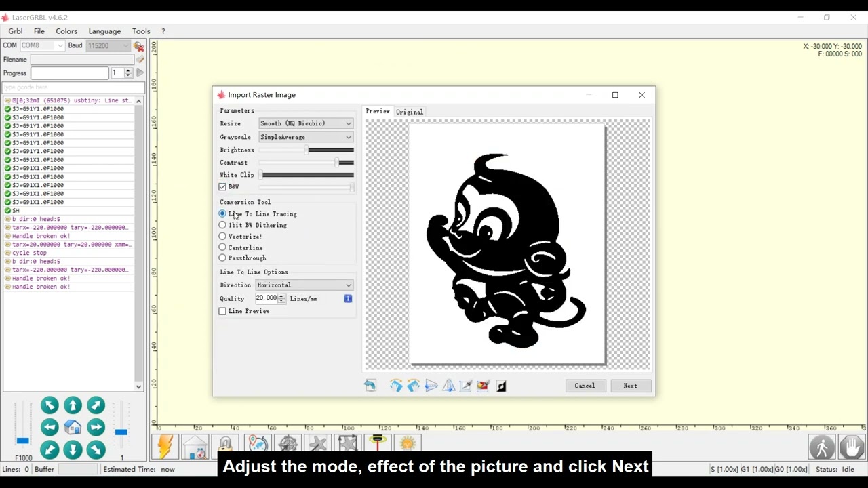Click the crosshair target icon in the bottom toolbar

pos(288,445)
